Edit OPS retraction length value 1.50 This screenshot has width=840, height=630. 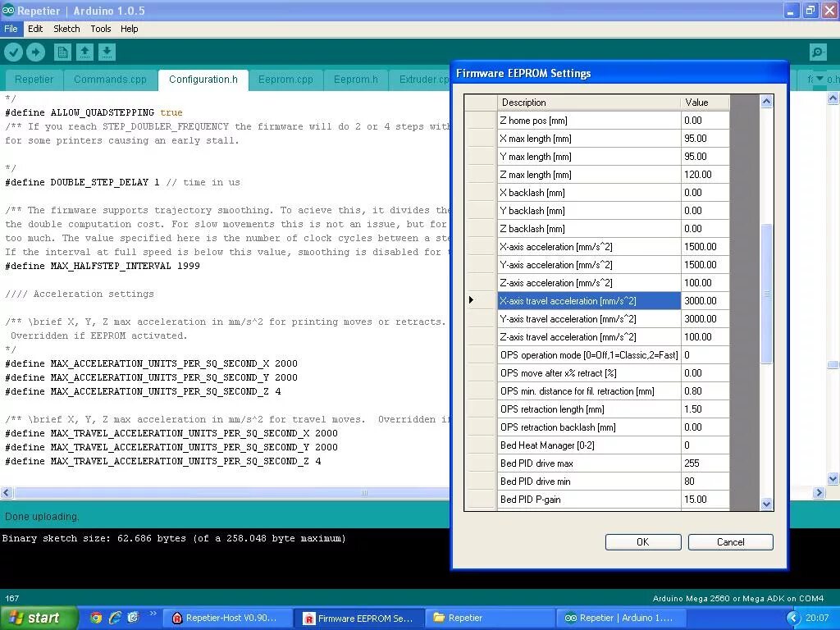click(x=705, y=409)
